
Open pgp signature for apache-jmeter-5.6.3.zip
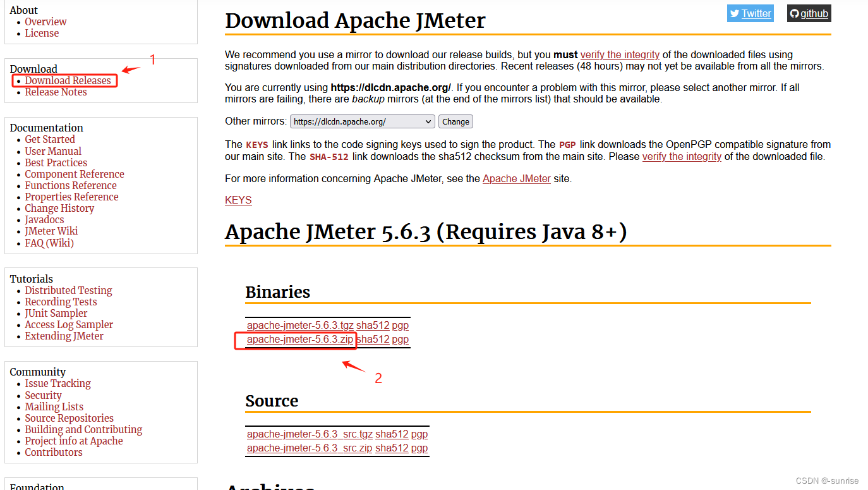pos(400,339)
